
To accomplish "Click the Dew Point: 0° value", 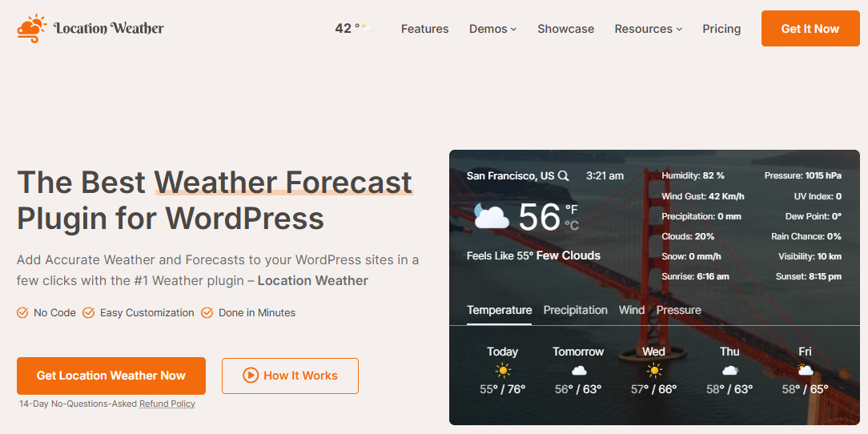I will pos(814,216).
